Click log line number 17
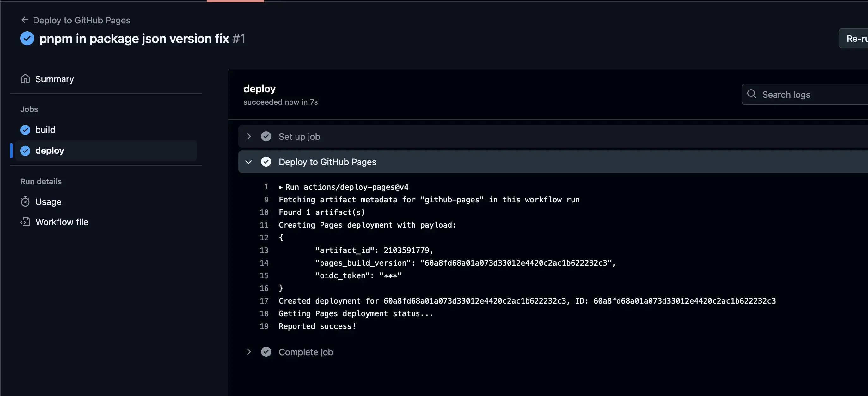Viewport: 868px width, 396px height. coord(264,301)
